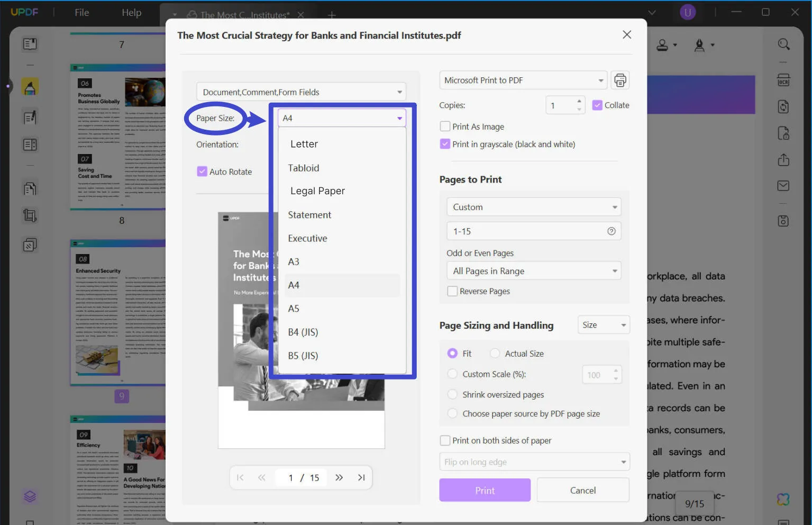812x525 pixels.
Task: Select A3 in the paper size list
Action: (x=294, y=262)
